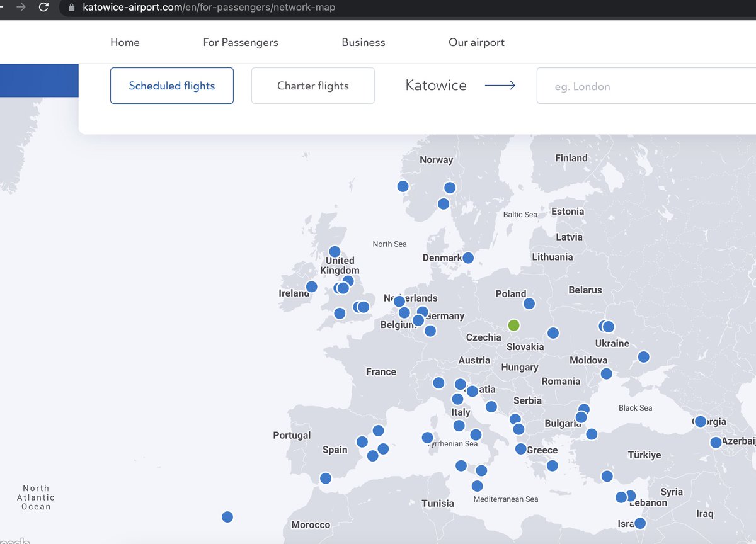Open the Business menu
The image size is (756, 544).
[x=364, y=42]
